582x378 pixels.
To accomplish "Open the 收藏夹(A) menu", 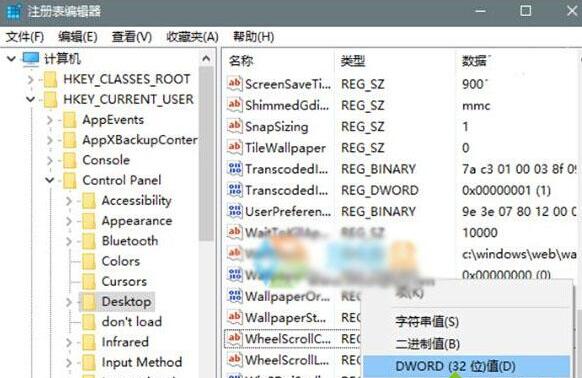I will click(x=192, y=37).
